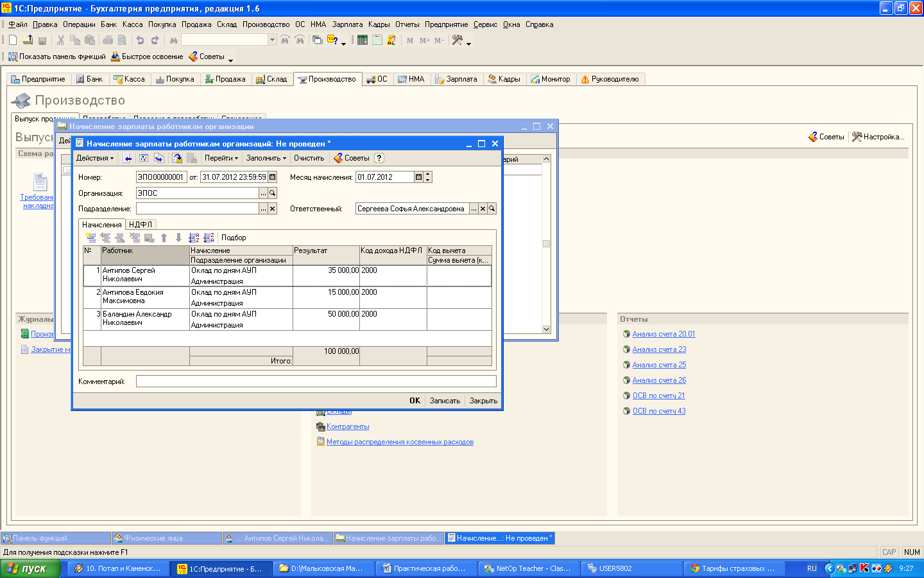The width and height of the screenshot is (924, 578).
Task: Click the question mark help icon in the document toolbar
Action: coord(379,158)
